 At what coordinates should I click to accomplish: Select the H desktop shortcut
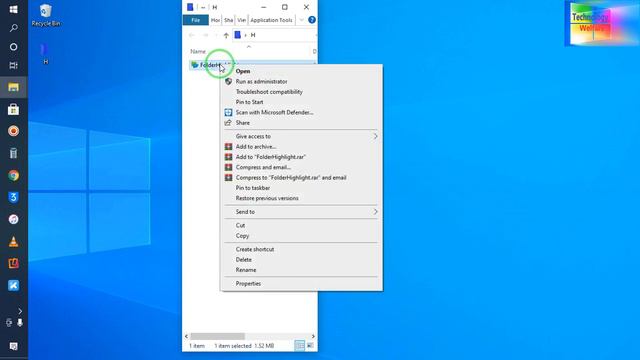click(x=45, y=54)
